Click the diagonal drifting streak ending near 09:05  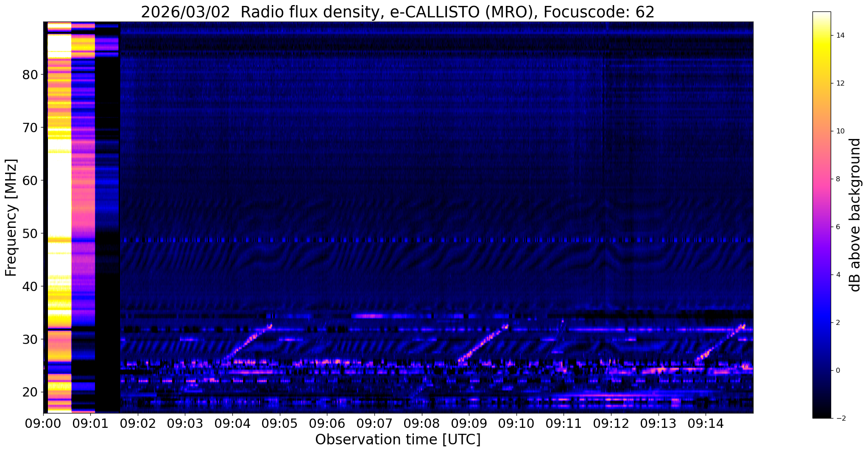pos(248,342)
